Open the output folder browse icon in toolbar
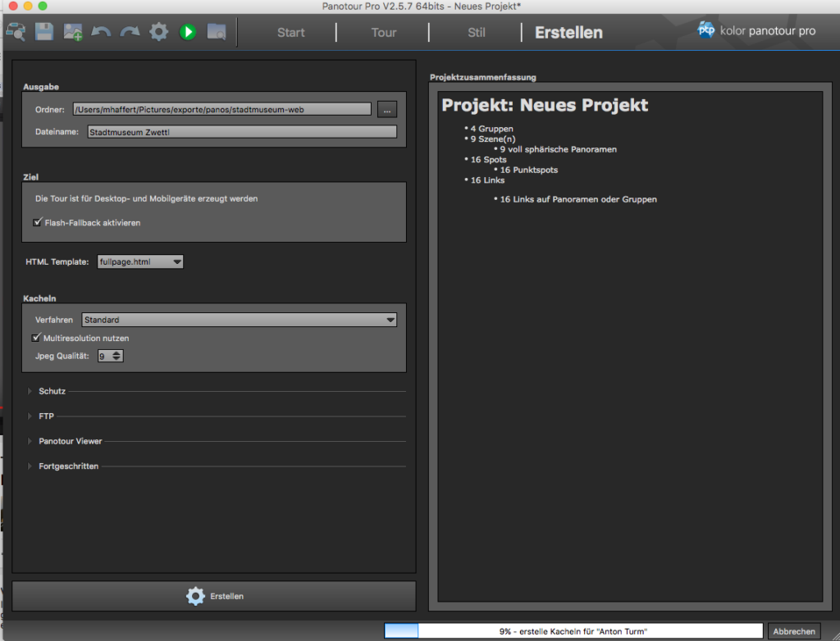This screenshot has height=641, width=840. coord(217,32)
